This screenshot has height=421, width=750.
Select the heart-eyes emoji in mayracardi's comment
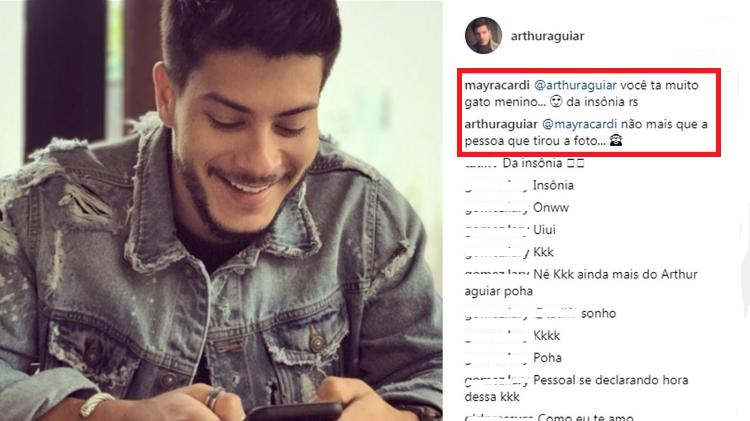coord(555,102)
